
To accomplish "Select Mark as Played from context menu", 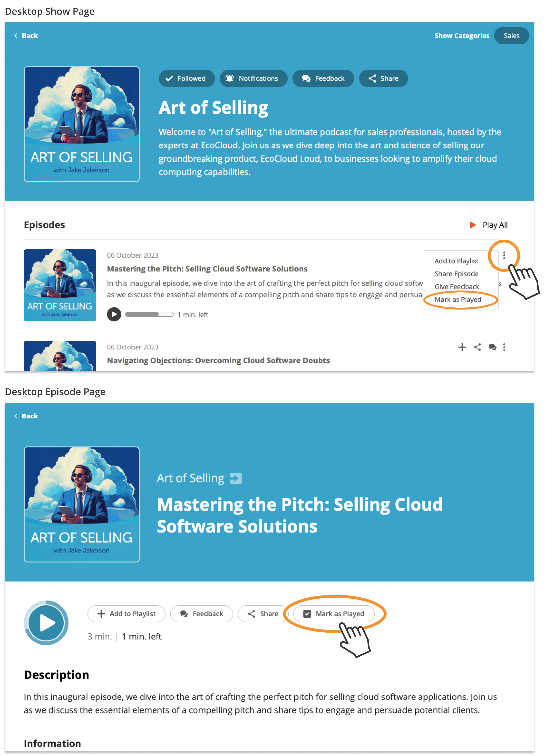I will [x=458, y=300].
